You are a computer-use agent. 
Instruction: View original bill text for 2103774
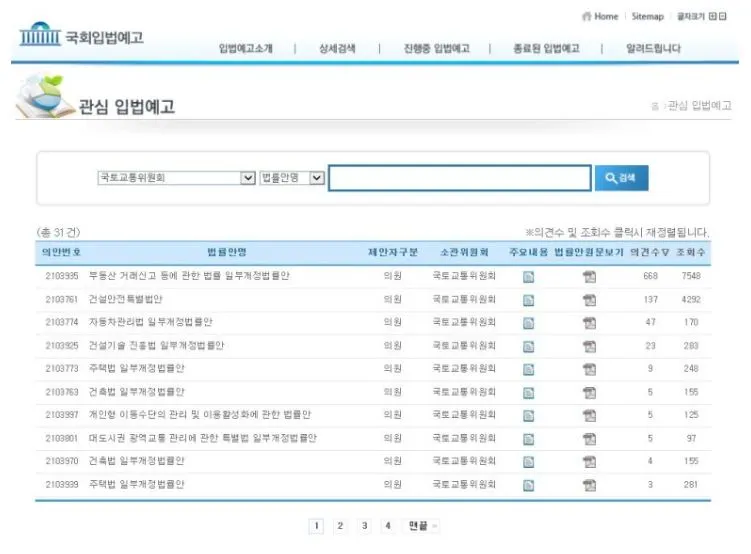(590, 323)
